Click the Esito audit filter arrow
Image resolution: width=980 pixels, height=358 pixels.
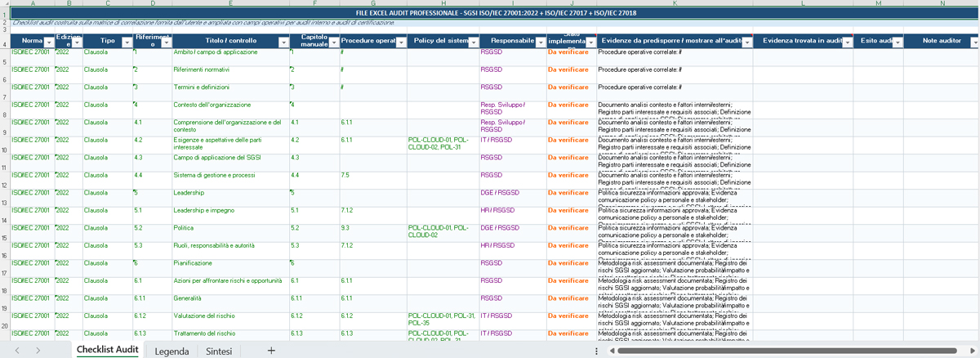coord(896,42)
